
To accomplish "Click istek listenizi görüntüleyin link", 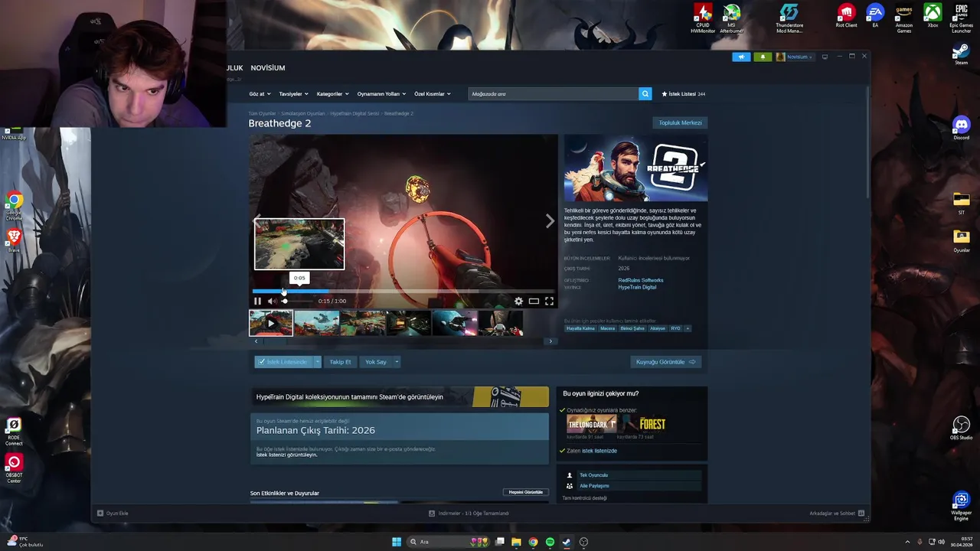I will pyautogui.click(x=286, y=455).
